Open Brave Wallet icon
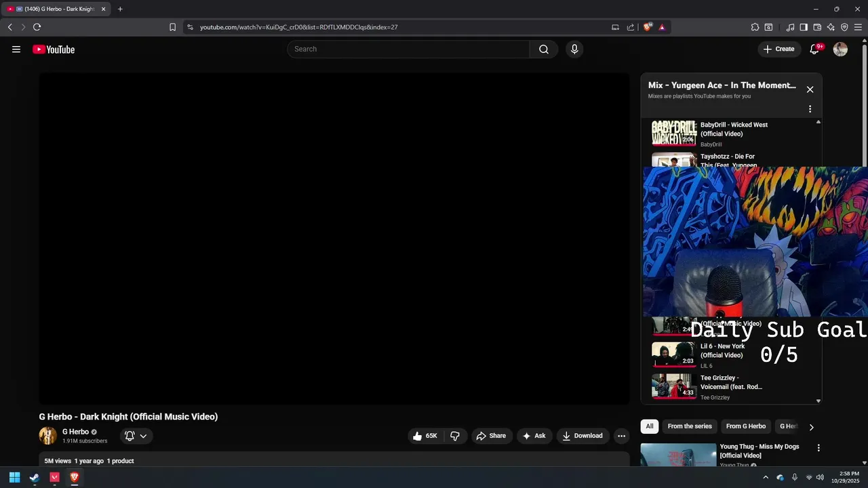Screen dimensions: 868x488 [x=817, y=27]
